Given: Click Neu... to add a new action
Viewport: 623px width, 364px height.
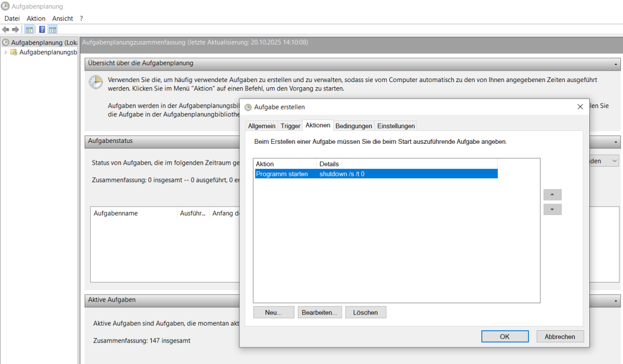Looking at the screenshot, I should pos(274,312).
